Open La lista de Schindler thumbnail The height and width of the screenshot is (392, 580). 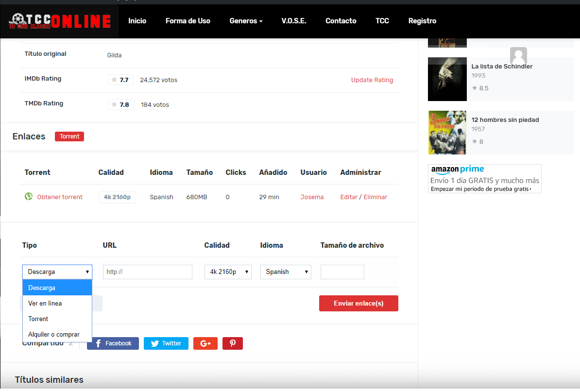pos(447,79)
